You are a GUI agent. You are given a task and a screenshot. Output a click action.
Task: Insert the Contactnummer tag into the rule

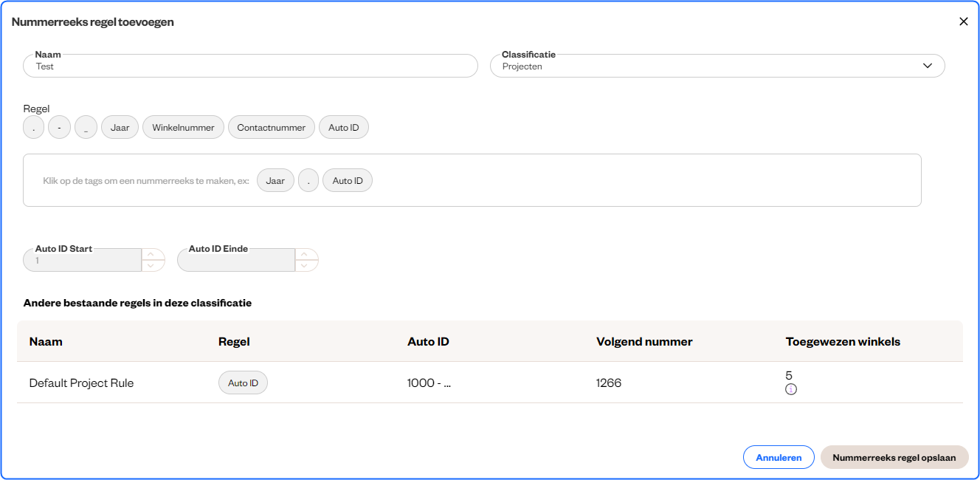coord(271,128)
